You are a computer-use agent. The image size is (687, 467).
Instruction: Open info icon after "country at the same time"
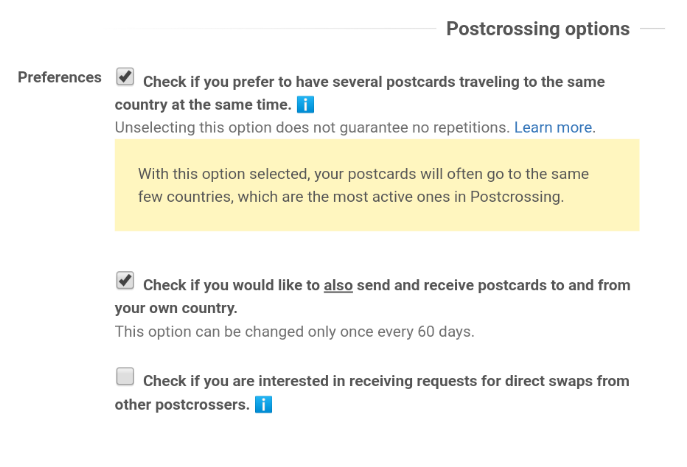305,105
